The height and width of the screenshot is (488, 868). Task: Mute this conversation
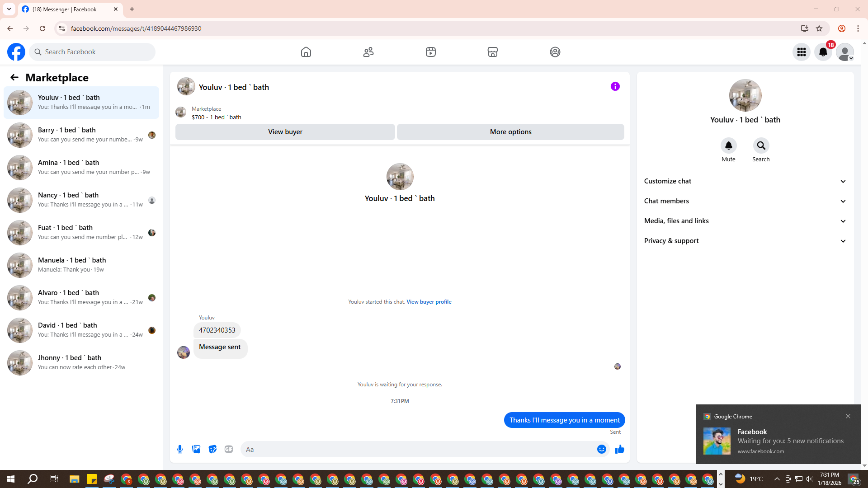pos(728,145)
